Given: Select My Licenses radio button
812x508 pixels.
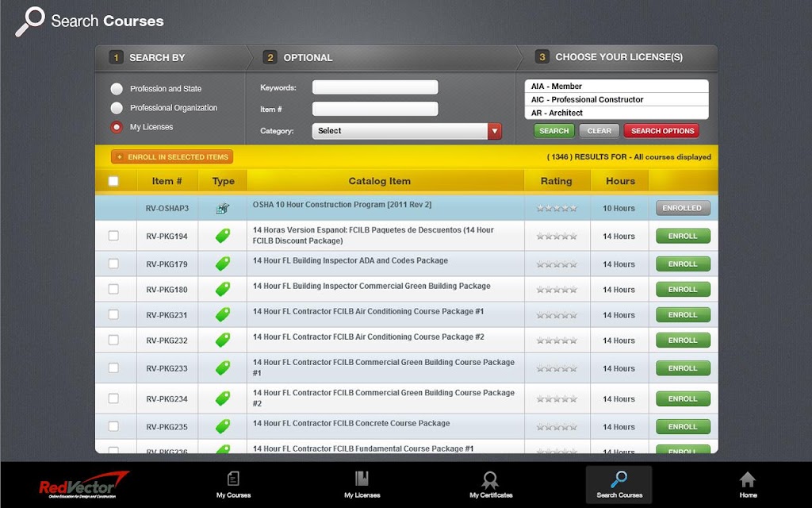Looking at the screenshot, I should [x=117, y=127].
